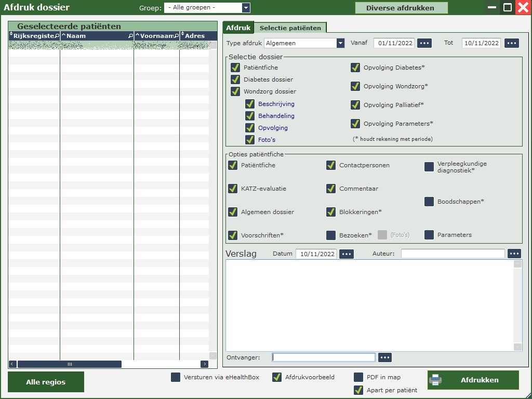
Task: Uncheck the Diabetes dossier checkbox
Action: 235,79
